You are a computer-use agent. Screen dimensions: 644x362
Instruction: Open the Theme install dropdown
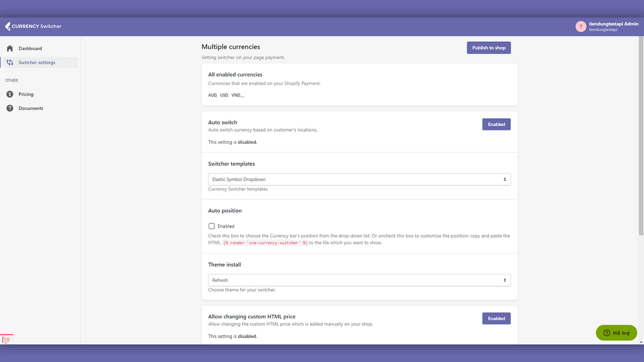tap(359, 280)
